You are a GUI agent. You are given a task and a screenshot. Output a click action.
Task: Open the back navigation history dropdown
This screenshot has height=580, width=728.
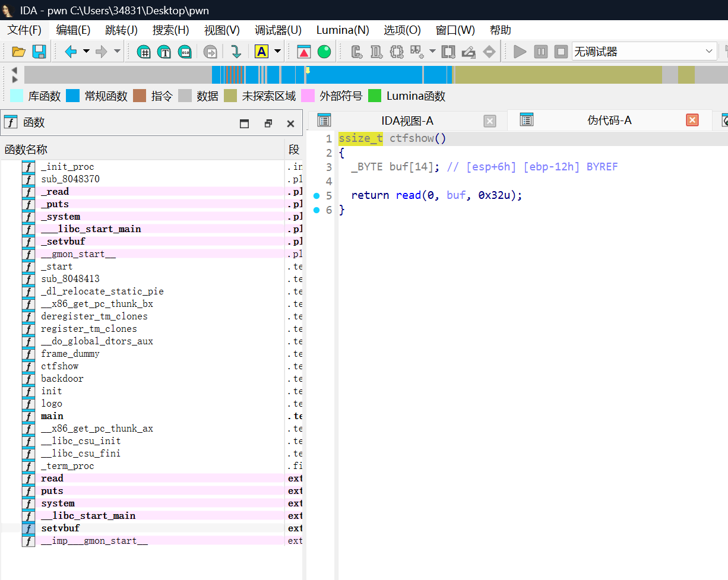[86, 52]
